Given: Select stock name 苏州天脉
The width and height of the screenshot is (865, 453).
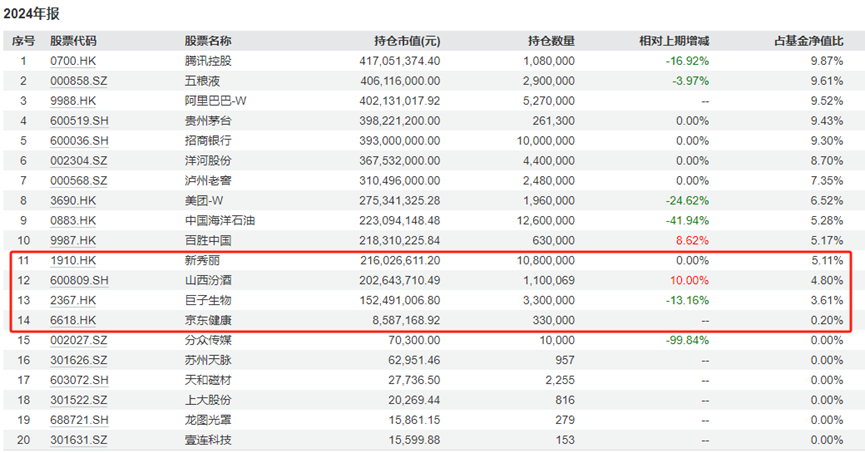Looking at the screenshot, I should coord(208,360).
